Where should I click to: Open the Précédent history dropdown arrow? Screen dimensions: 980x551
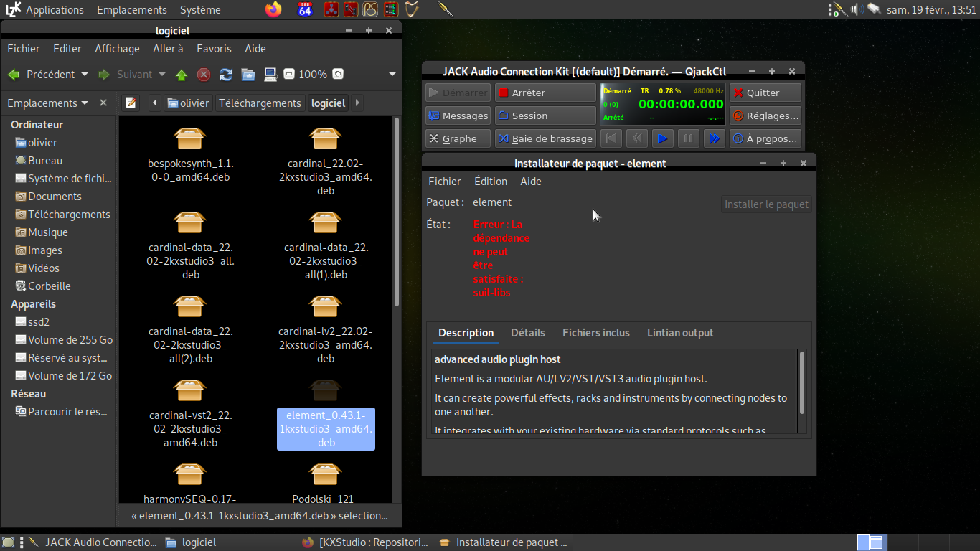(85, 75)
